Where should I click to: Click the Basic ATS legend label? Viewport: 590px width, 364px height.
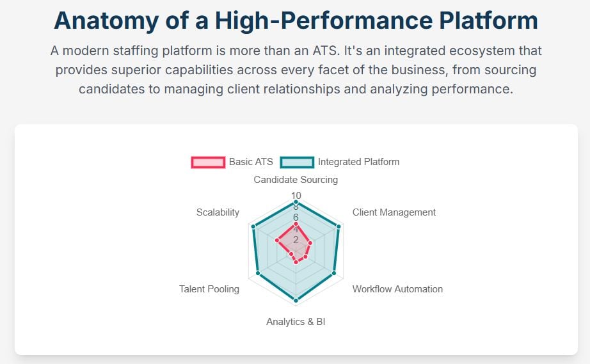tap(251, 162)
